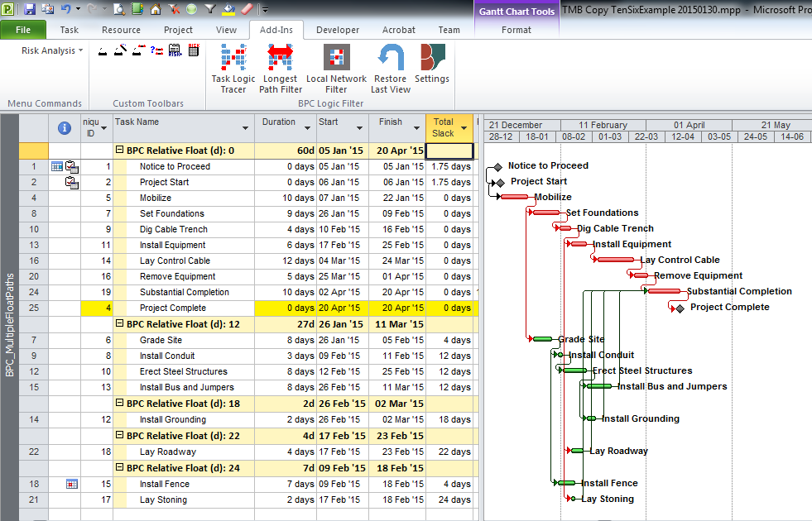Select the Gantt Chart Tools Format tab
This screenshot has width=812, height=521.
(517, 30)
